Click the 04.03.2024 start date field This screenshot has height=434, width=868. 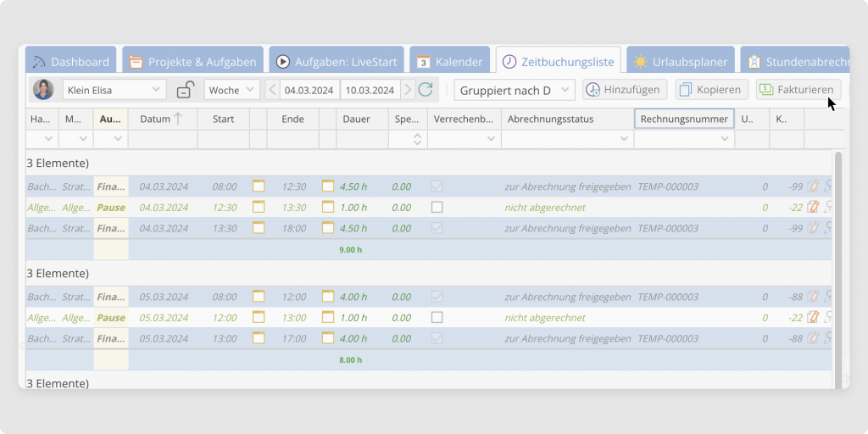coord(310,90)
